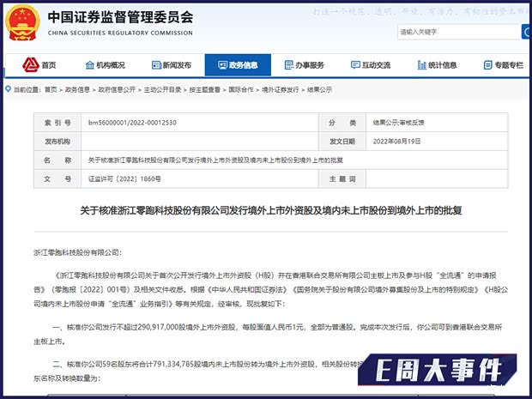This screenshot has width=532, height=399.
Task: Follow the 结果公示 breadcrumb link
Action: coord(319,89)
